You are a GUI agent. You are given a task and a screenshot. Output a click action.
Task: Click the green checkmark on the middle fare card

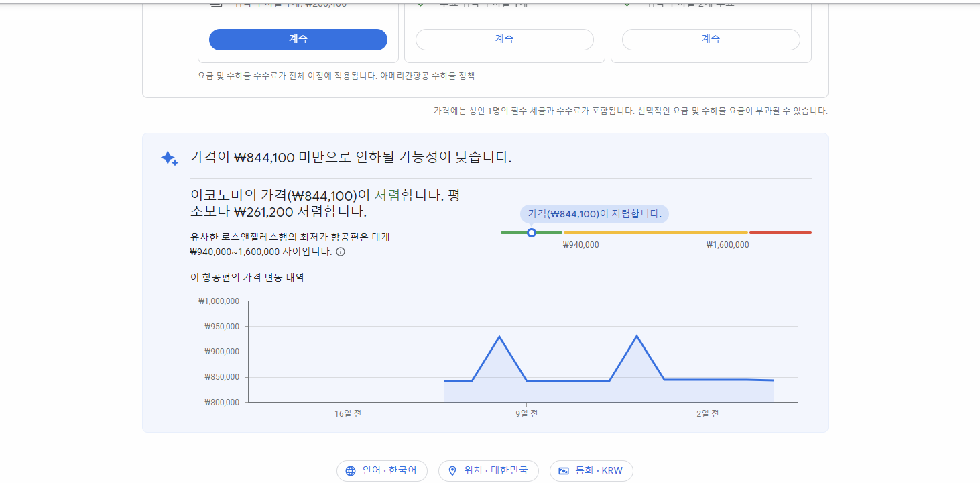(x=420, y=4)
